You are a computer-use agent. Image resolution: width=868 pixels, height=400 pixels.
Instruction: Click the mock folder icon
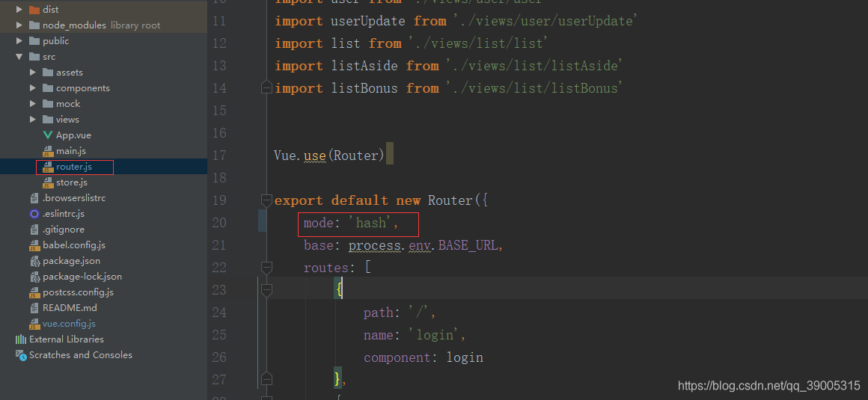tap(47, 103)
